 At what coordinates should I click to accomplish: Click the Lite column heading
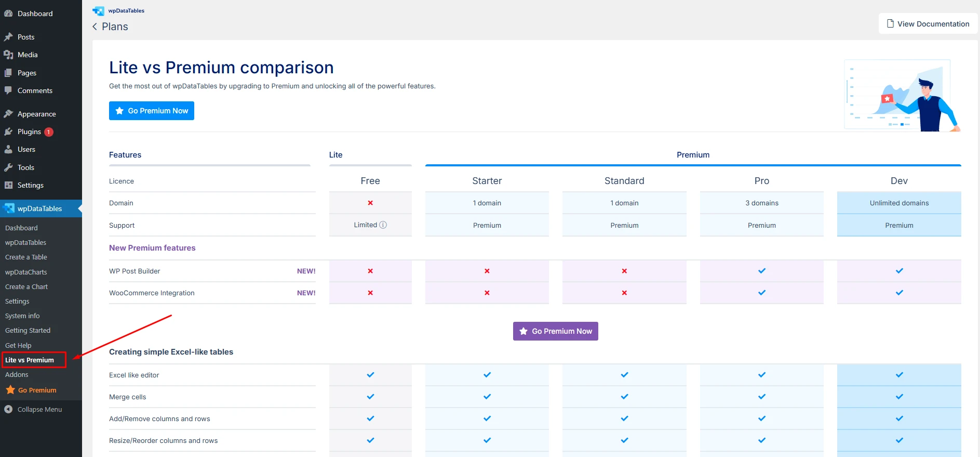[335, 155]
